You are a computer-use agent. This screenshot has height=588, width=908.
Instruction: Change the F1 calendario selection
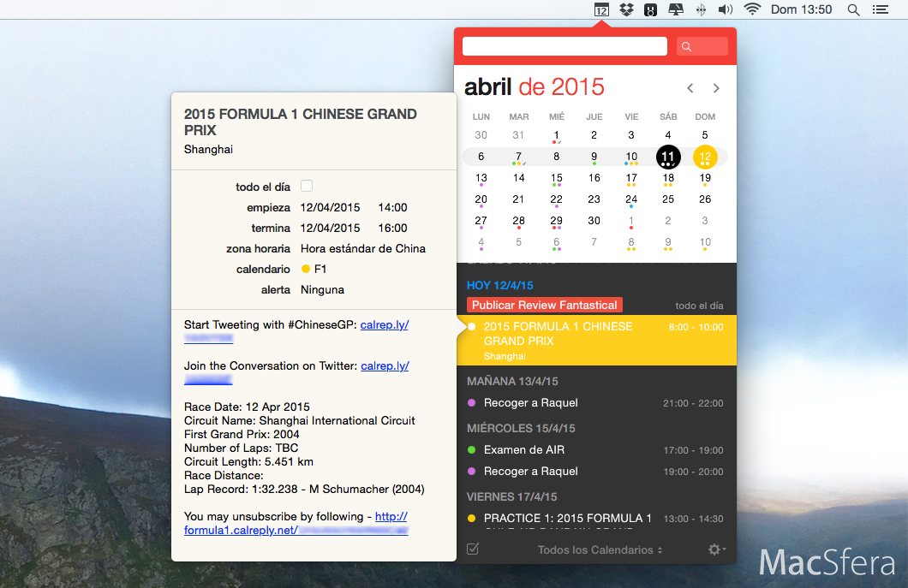(314, 269)
